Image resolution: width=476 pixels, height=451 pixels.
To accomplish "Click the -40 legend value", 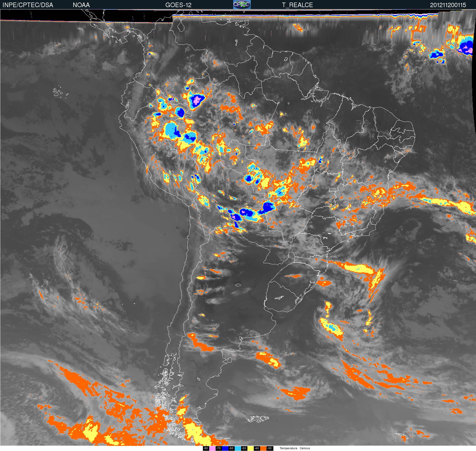I will pos(257,448).
